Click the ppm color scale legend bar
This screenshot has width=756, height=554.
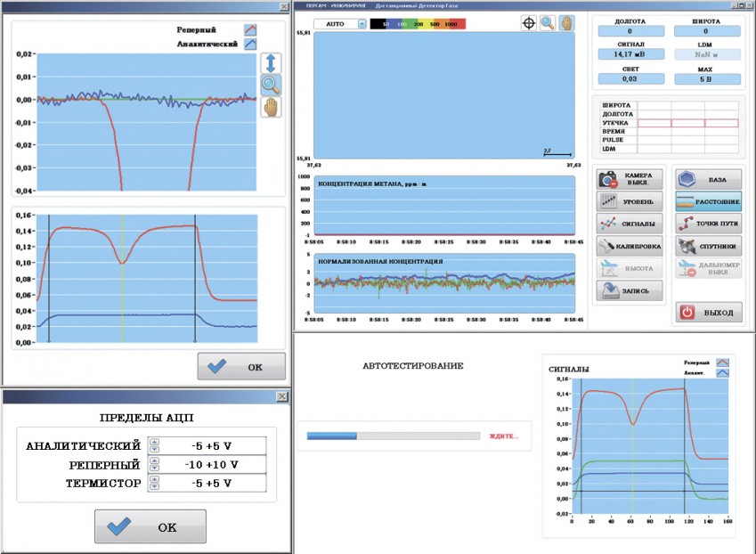[x=417, y=24]
